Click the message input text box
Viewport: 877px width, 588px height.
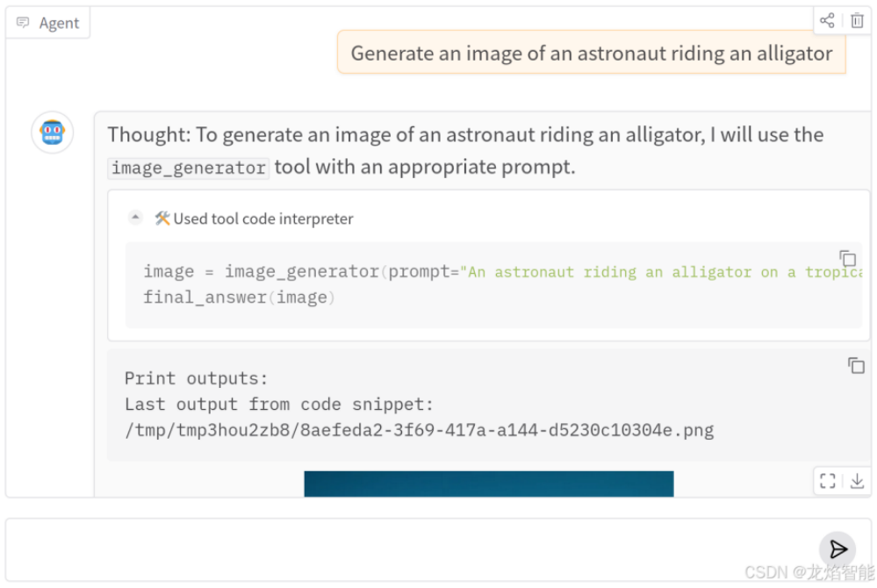[411, 550]
